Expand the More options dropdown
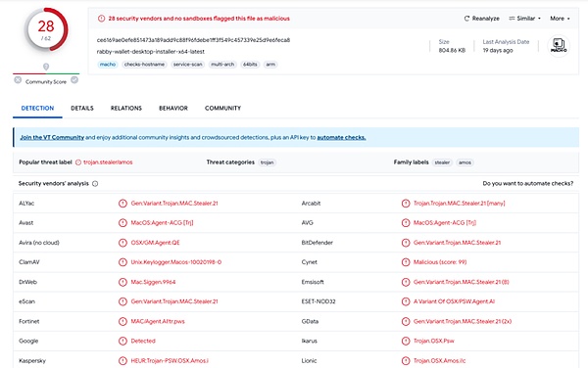 click(x=560, y=19)
